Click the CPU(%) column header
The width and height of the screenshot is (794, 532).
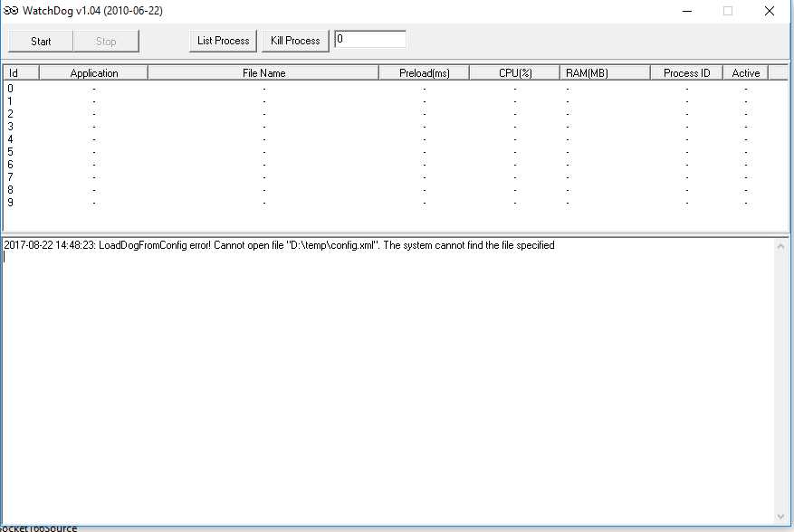514,73
